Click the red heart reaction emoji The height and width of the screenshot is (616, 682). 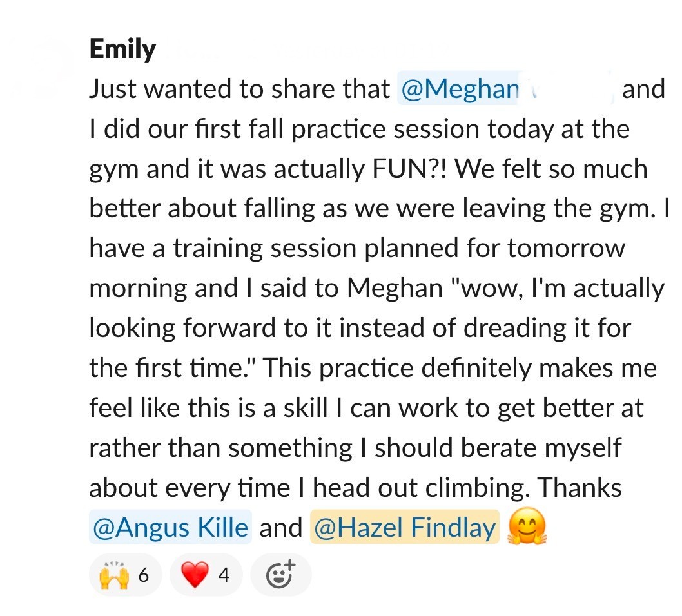tap(193, 574)
